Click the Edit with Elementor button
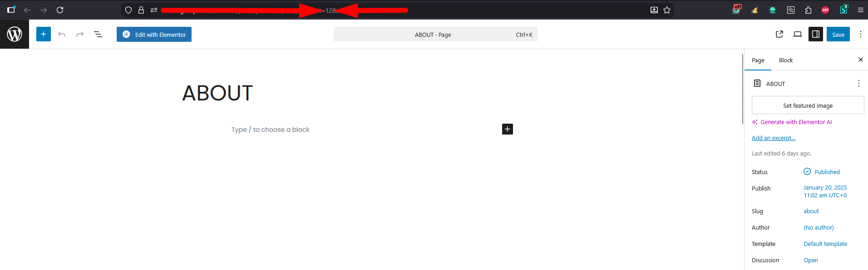Viewport: 868px width, 270px height. pos(154,35)
